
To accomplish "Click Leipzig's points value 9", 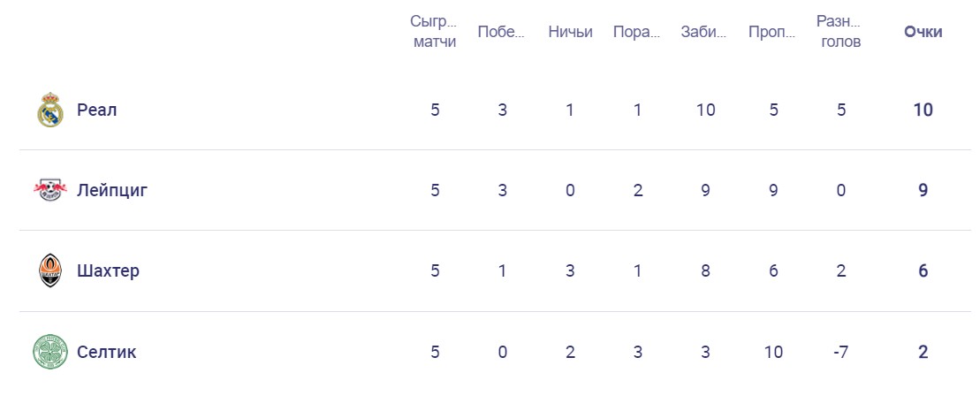I will pos(923,190).
